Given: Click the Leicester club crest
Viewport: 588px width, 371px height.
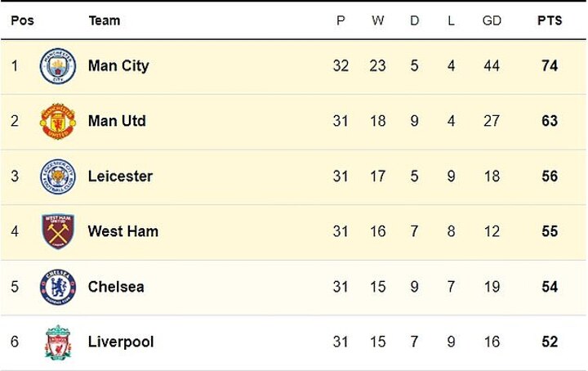Looking at the screenshot, I should point(58,177).
